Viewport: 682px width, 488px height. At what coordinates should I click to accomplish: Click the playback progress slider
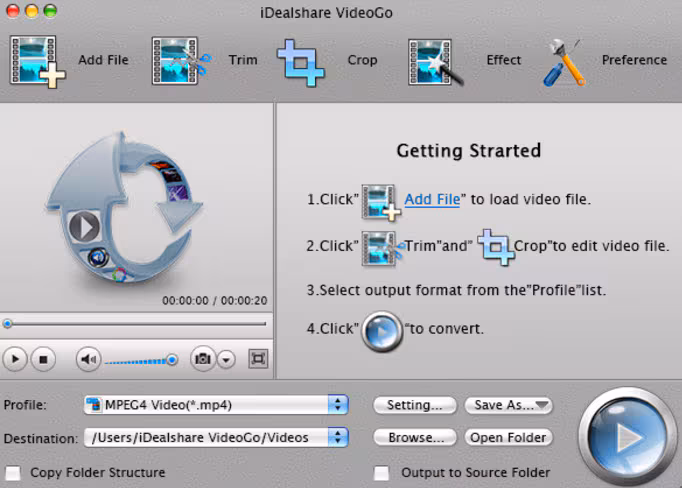click(135, 324)
